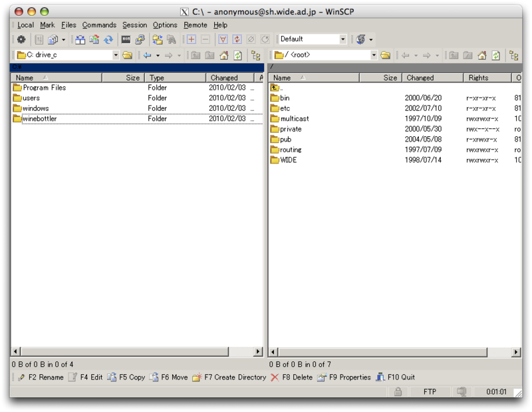The image size is (532, 412).
Task: Click remote panel Parent Directory icon
Action: coord(454,55)
